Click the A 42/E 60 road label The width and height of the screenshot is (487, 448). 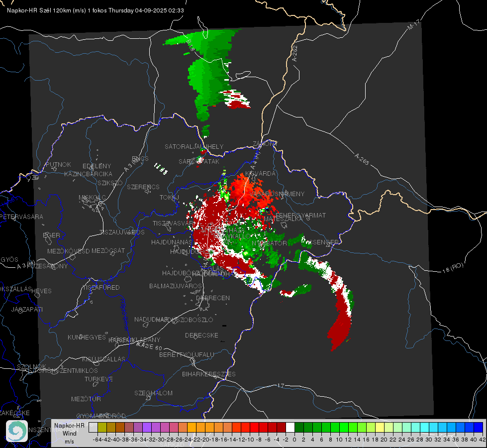(149, 346)
